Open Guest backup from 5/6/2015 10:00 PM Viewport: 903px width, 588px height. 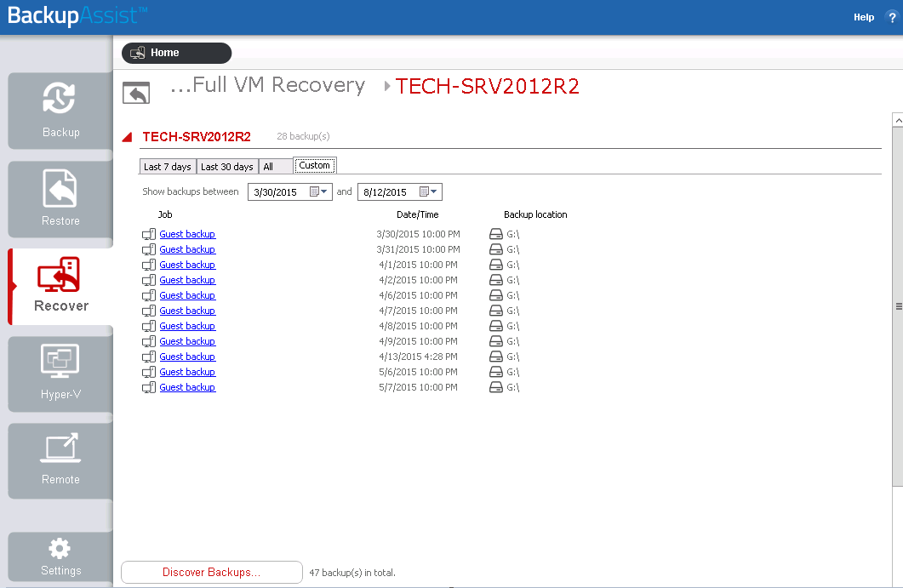click(187, 372)
